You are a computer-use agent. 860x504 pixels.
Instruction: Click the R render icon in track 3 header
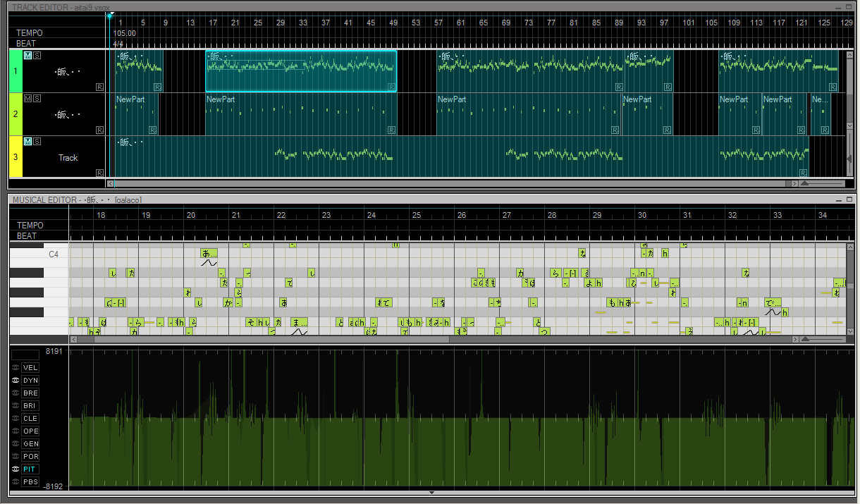(x=99, y=173)
